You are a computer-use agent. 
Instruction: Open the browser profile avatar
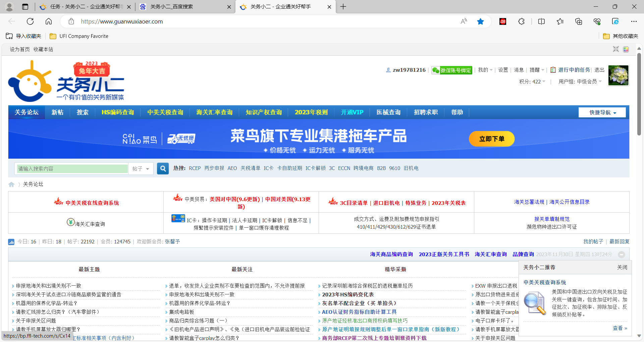(x=9, y=7)
